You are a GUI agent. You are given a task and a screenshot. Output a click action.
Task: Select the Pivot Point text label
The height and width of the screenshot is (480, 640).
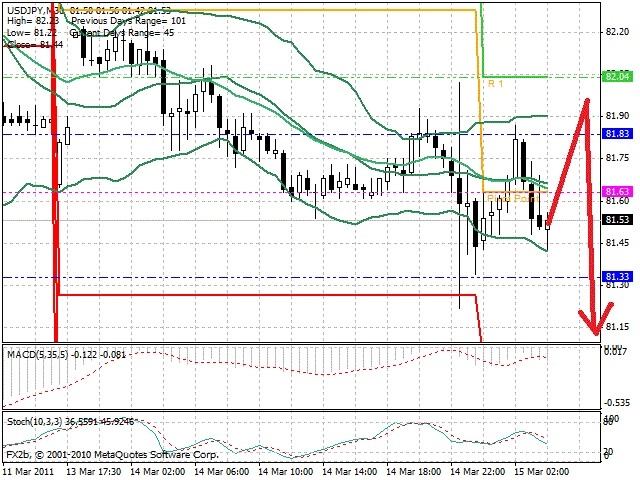513,198
